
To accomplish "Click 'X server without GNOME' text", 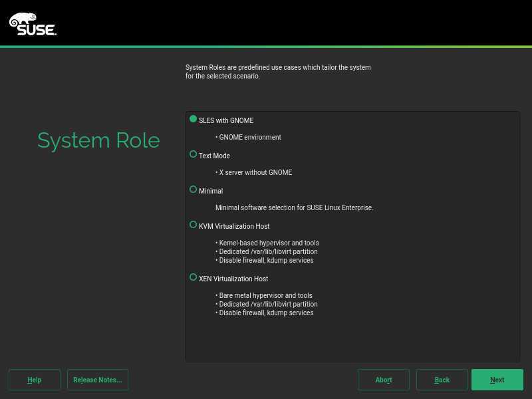I will 255,172.
